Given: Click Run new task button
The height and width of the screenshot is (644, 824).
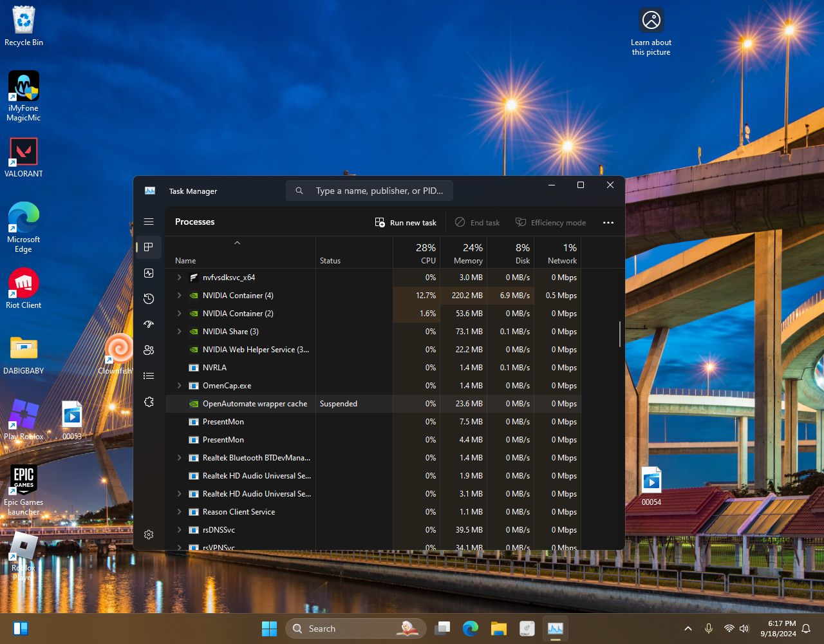Looking at the screenshot, I should (406, 223).
